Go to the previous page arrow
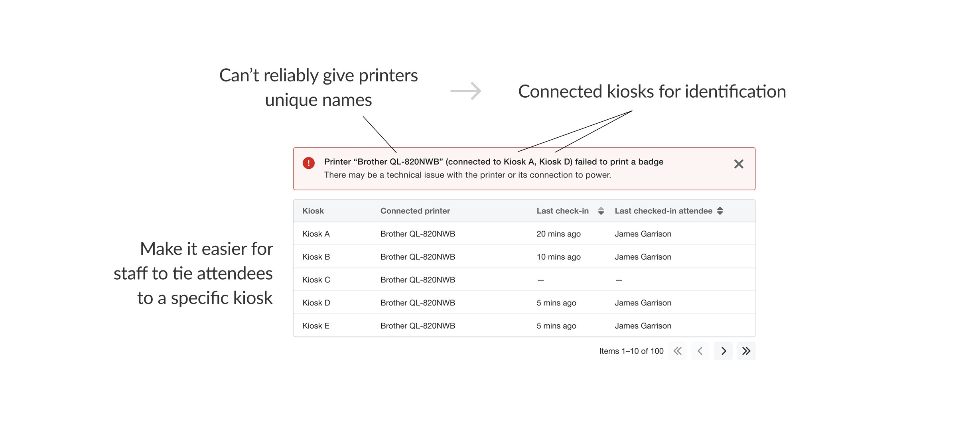 (x=700, y=351)
